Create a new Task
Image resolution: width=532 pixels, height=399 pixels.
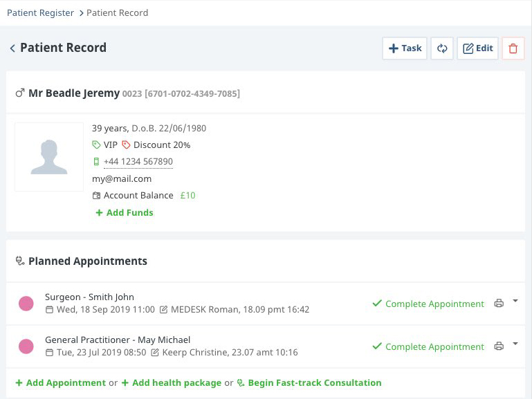(405, 48)
